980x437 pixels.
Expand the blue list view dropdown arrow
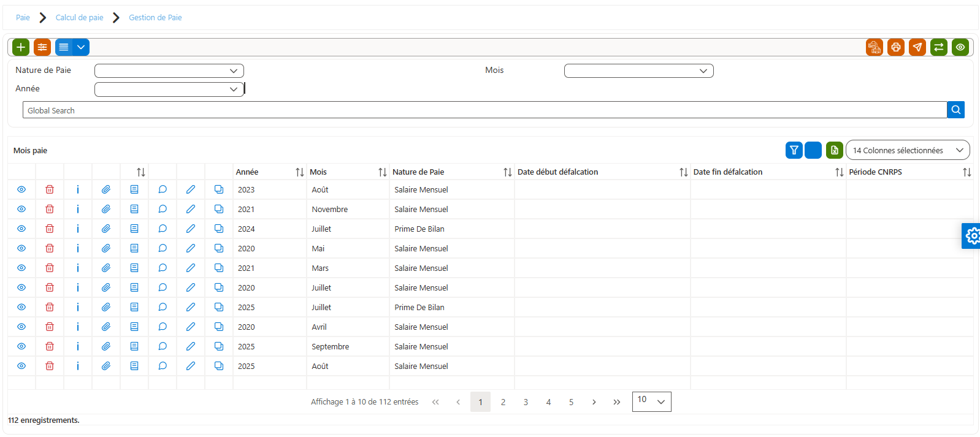click(x=81, y=47)
